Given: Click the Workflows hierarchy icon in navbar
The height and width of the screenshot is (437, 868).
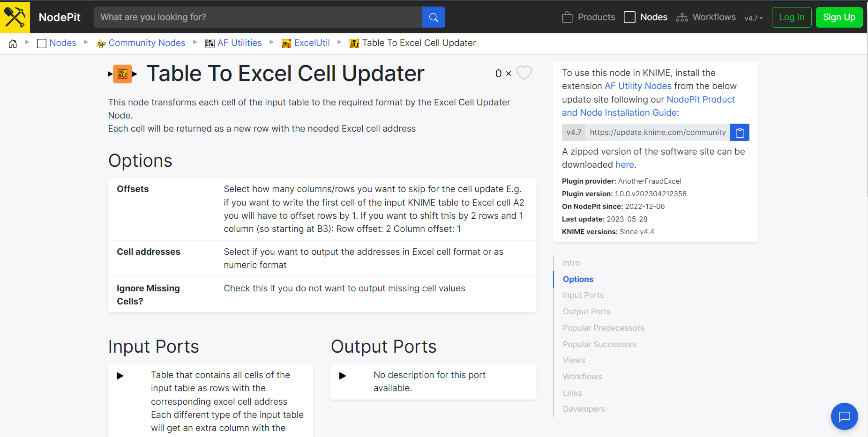Looking at the screenshot, I should (x=682, y=17).
